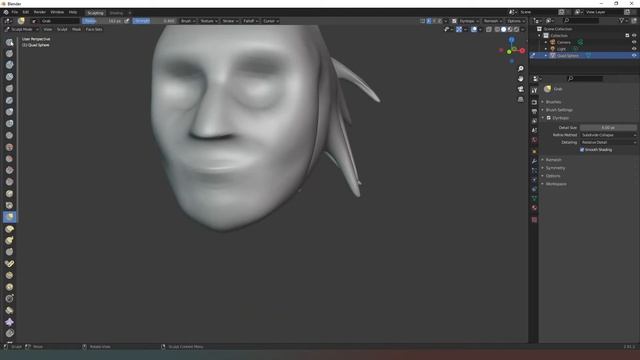Open the Face Sets menu
The height and width of the screenshot is (360, 640).
coord(94,29)
